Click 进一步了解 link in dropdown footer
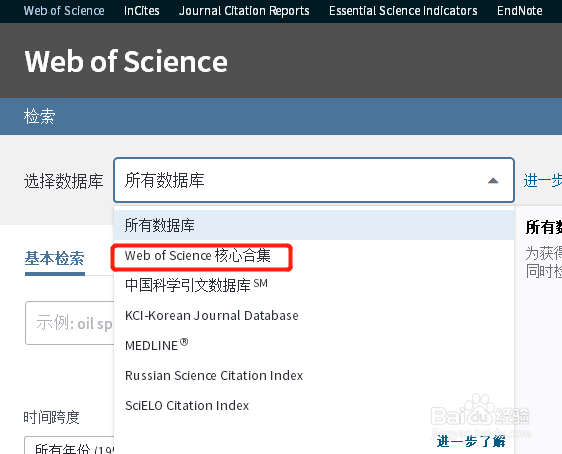The image size is (562, 454). (x=471, y=441)
